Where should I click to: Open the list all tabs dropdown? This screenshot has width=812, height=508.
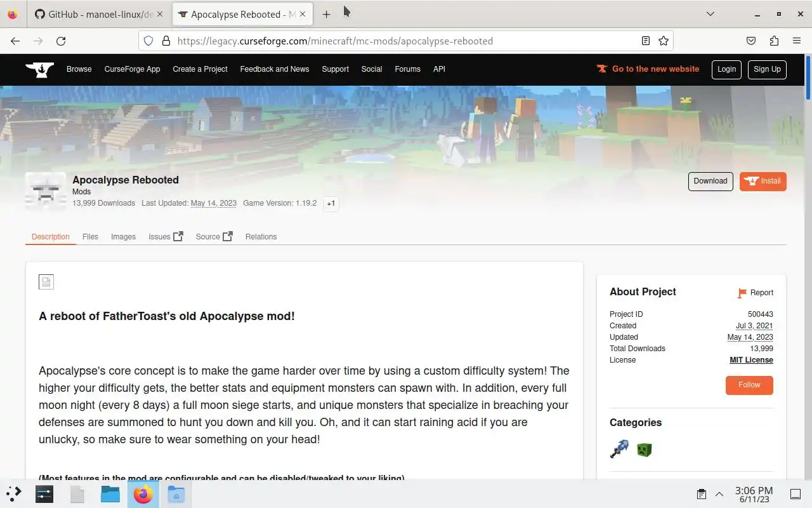[x=710, y=14]
